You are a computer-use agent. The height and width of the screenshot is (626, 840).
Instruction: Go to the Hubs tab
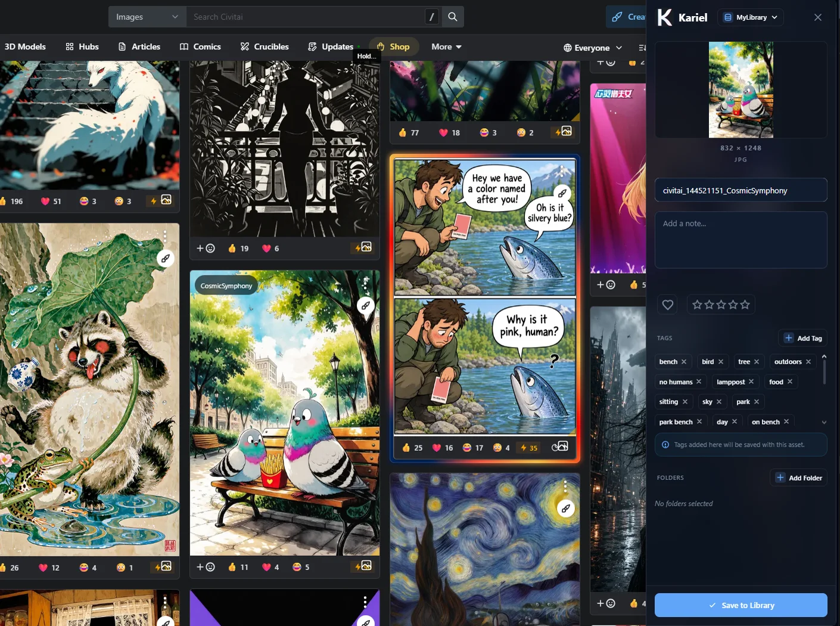(x=82, y=47)
